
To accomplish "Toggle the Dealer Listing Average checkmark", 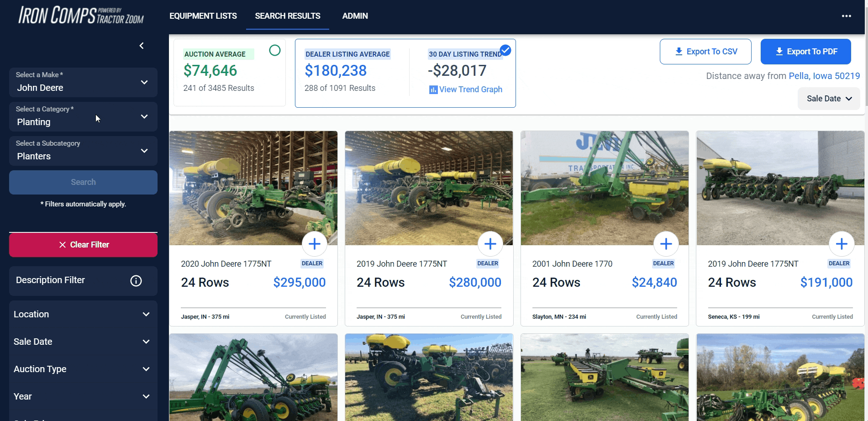I will 505,50.
